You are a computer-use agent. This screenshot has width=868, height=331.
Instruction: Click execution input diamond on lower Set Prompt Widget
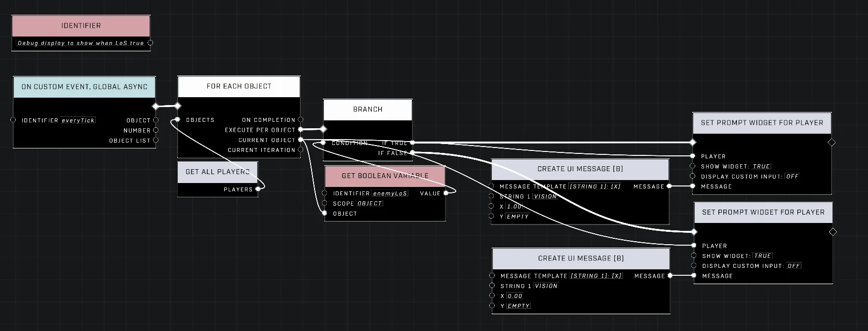(694, 232)
